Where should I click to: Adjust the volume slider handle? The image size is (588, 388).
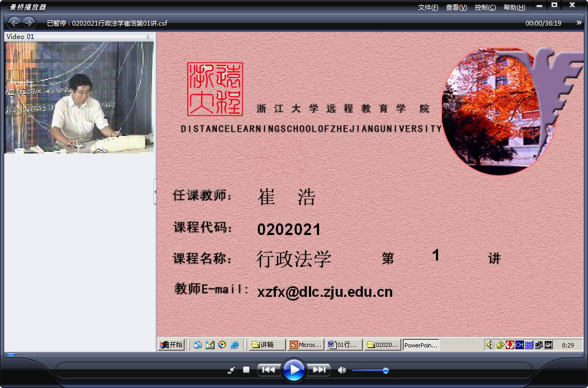[385, 370]
